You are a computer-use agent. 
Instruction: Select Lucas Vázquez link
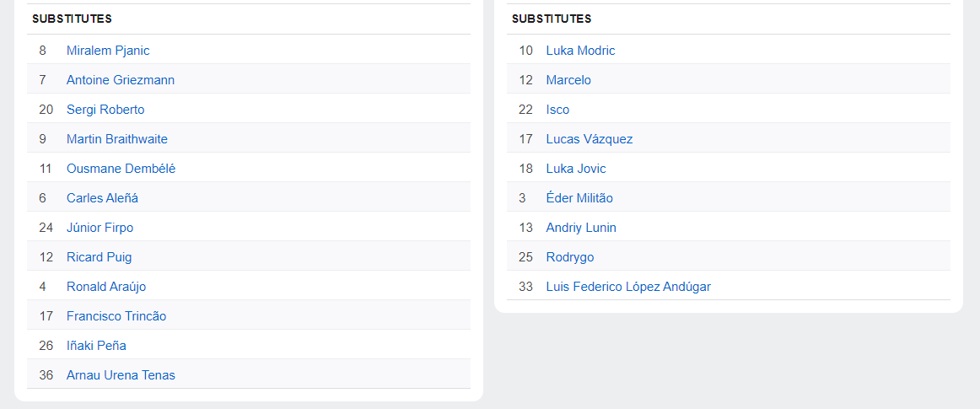point(590,139)
